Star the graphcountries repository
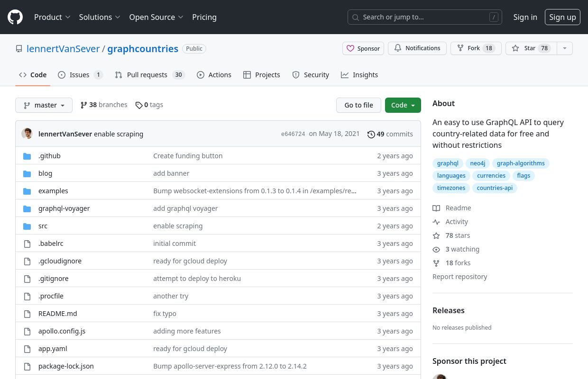 tap(530, 48)
